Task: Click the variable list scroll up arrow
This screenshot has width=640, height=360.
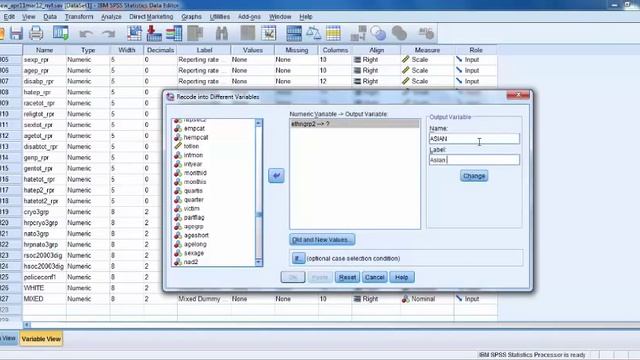Action: click(x=258, y=123)
